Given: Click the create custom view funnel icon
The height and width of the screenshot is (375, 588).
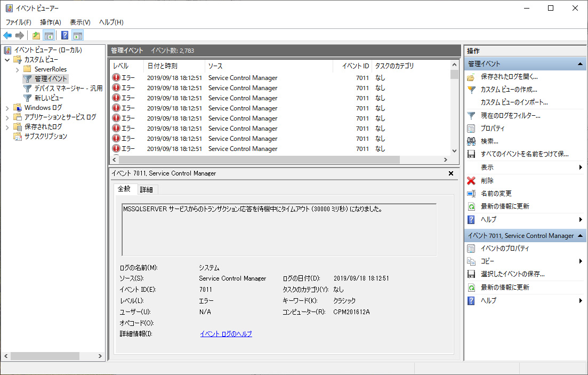Looking at the screenshot, I should click(x=471, y=90).
